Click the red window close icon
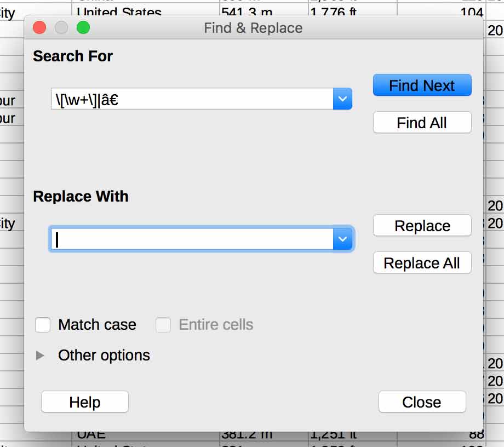Screen dimensions: 504x447 39,27
